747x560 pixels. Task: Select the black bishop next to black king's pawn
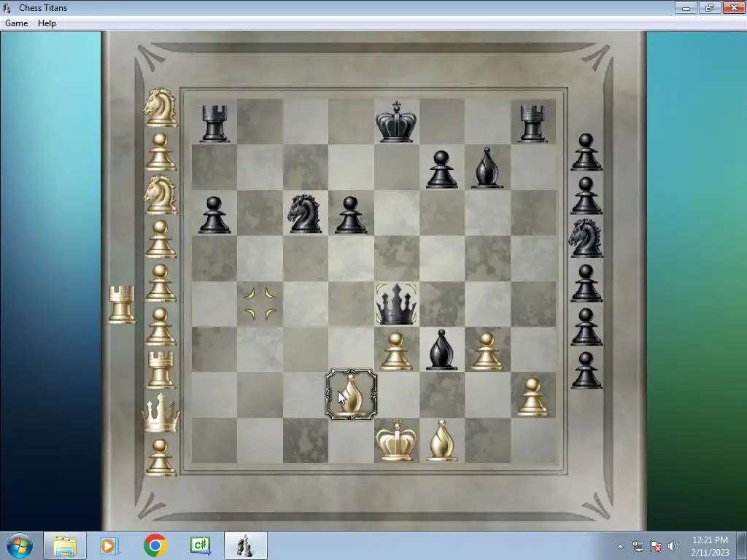[x=487, y=168]
